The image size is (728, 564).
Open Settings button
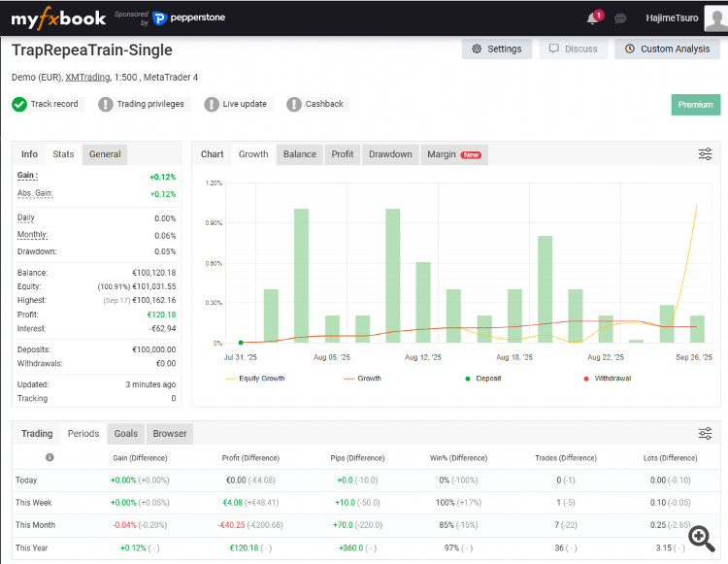(497, 49)
